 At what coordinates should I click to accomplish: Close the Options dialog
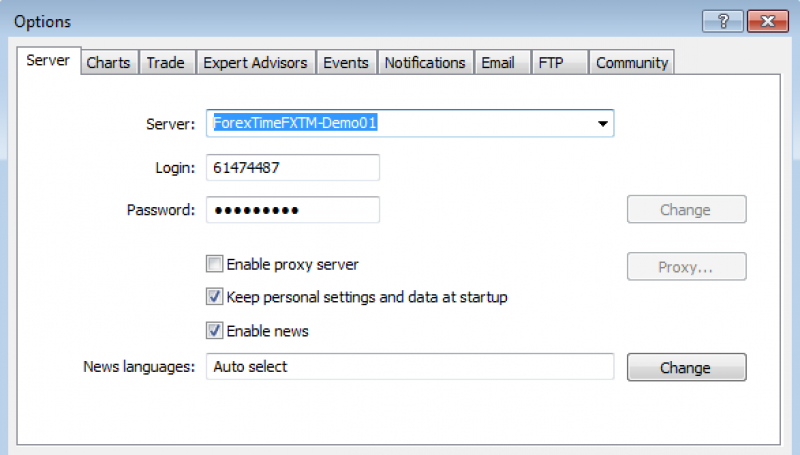tap(768, 21)
